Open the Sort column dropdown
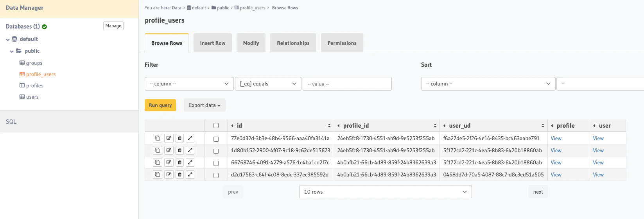This screenshot has width=644, height=219. coord(488,84)
